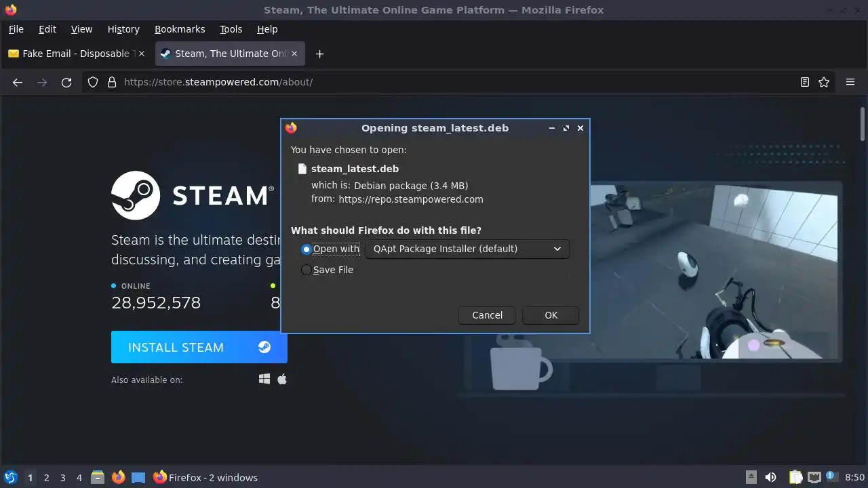
Task: Click the tracking protection shield icon
Action: tap(93, 82)
